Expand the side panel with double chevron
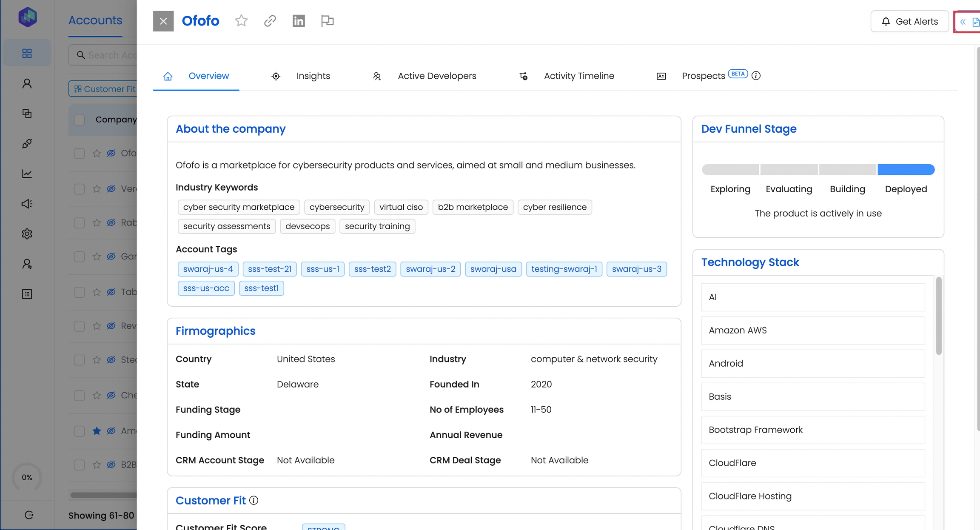The image size is (980, 530). click(963, 22)
